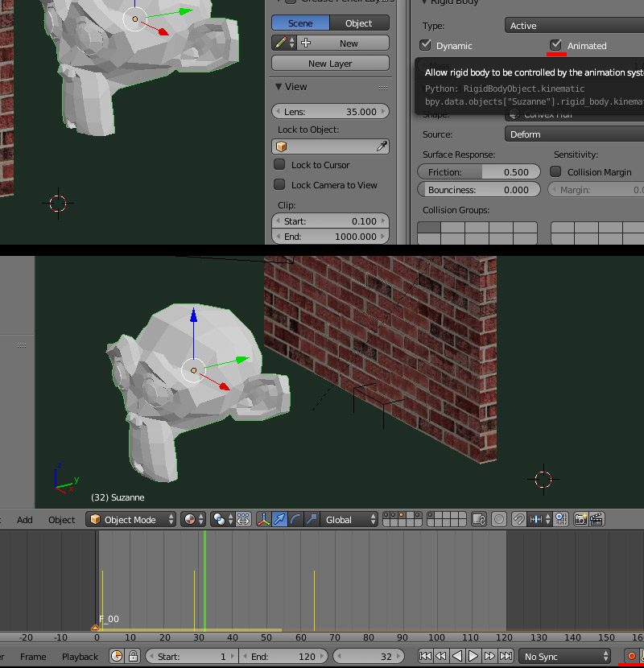Select the scale manipulator icon
The image size is (644, 668).
click(312, 519)
